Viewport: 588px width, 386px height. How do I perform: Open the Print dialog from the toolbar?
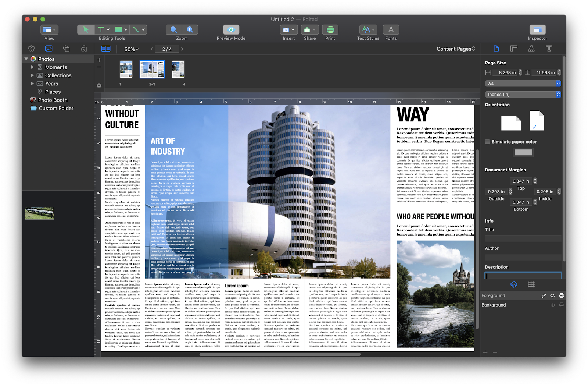click(330, 29)
